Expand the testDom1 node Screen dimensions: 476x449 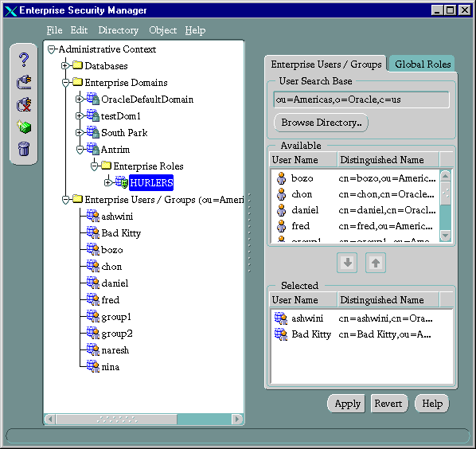[79, 115]
